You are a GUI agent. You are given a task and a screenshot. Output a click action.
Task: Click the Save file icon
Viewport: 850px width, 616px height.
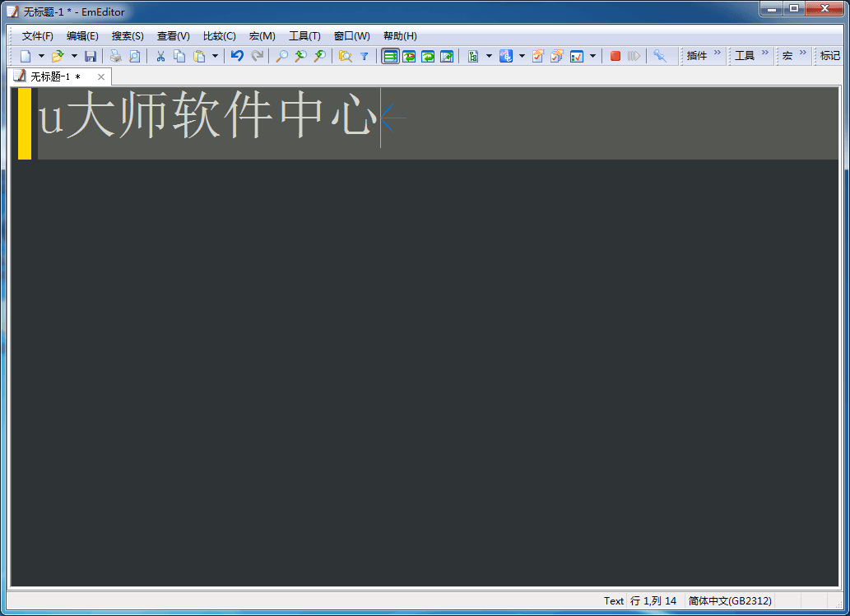[x=91, y=56]
